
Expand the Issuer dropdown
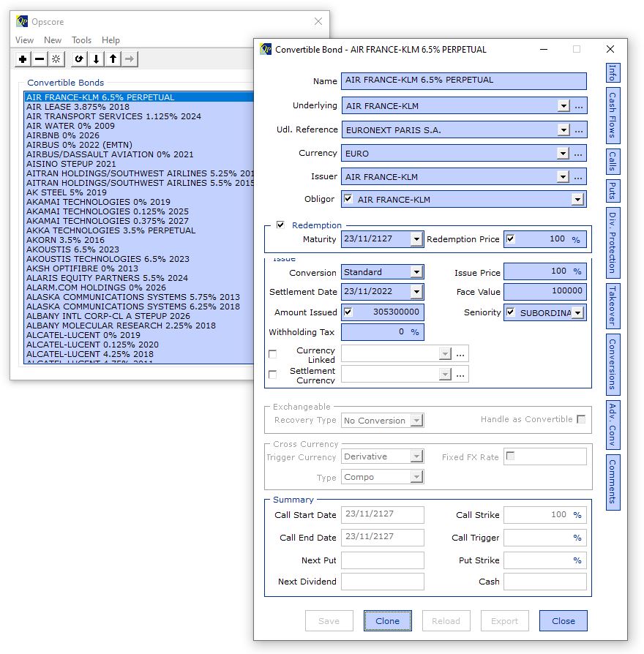pos(563,177)
